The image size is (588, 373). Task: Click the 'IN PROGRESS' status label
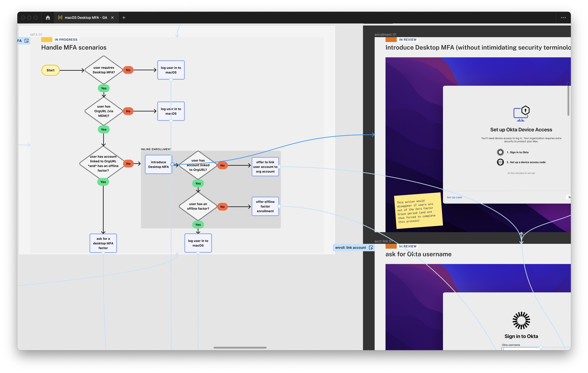pos(66,40)
